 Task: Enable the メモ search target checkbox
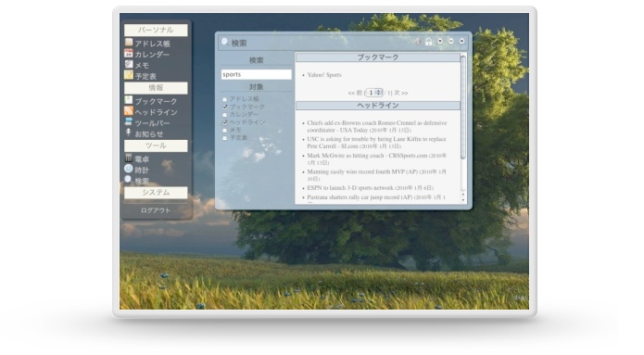pos(224,131)
